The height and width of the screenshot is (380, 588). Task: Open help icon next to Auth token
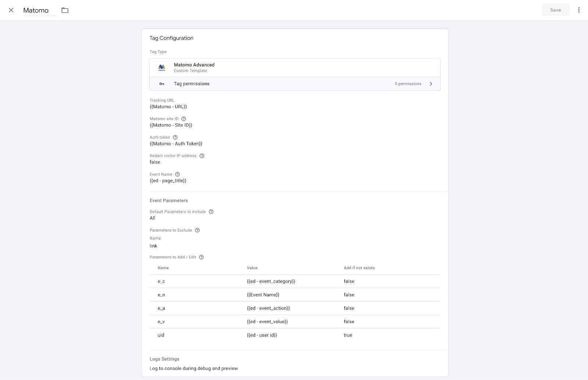click(175, 137)
